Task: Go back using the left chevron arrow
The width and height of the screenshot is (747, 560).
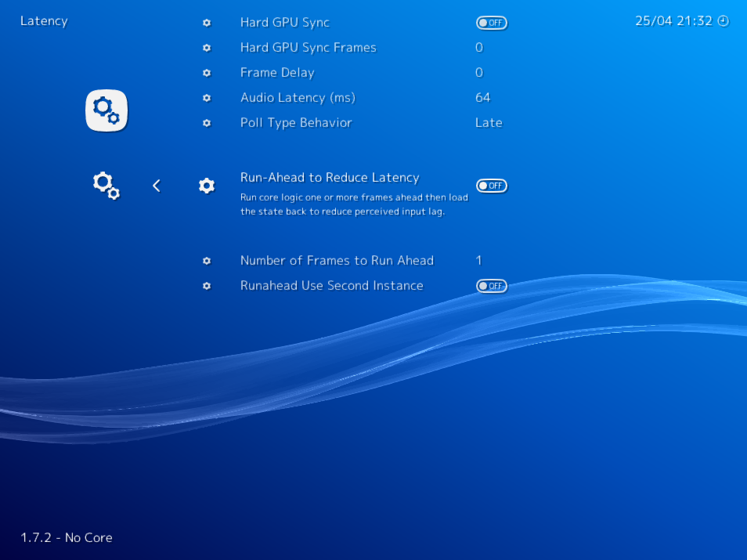Action: (157, 186)
